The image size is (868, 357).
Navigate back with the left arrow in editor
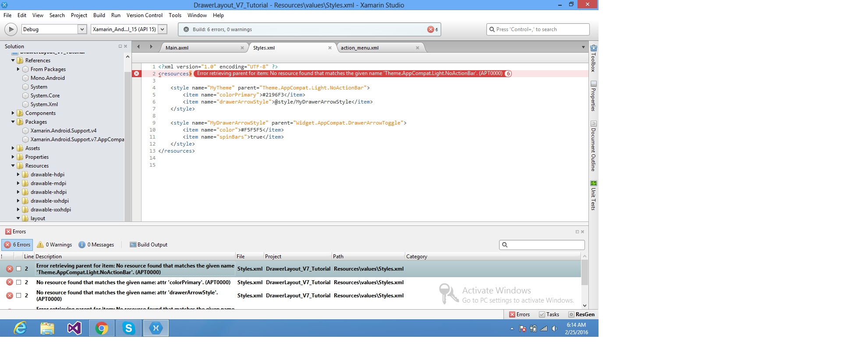pyautogui.click(x=138, y=46)
